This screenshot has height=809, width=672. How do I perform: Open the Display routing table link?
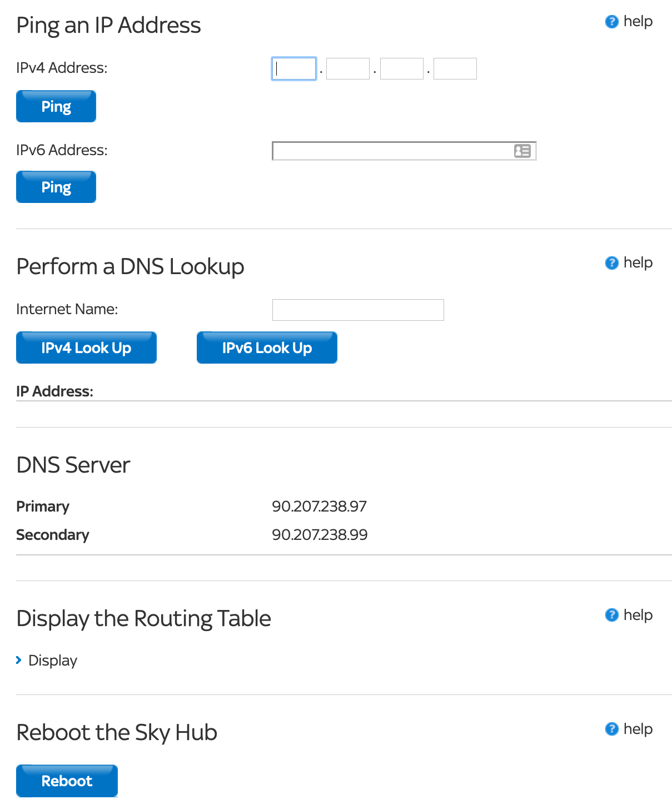(x=53, y=661)
